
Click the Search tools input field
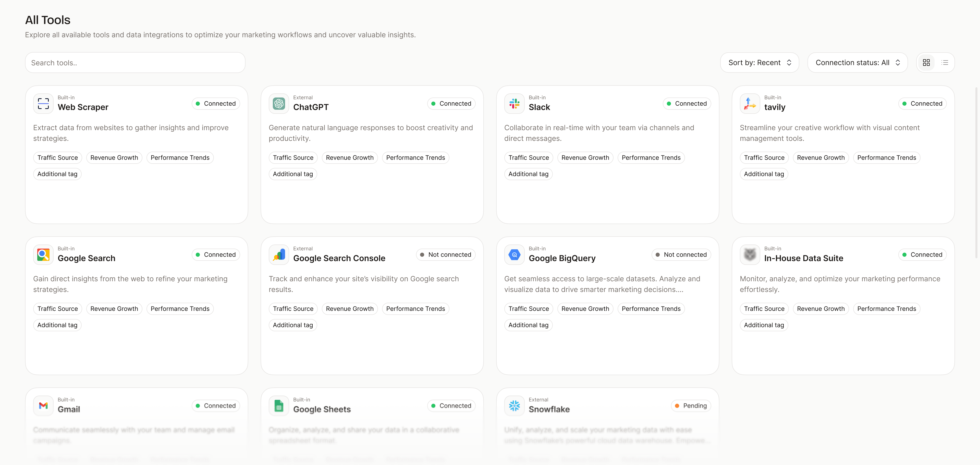click(135, 63)
